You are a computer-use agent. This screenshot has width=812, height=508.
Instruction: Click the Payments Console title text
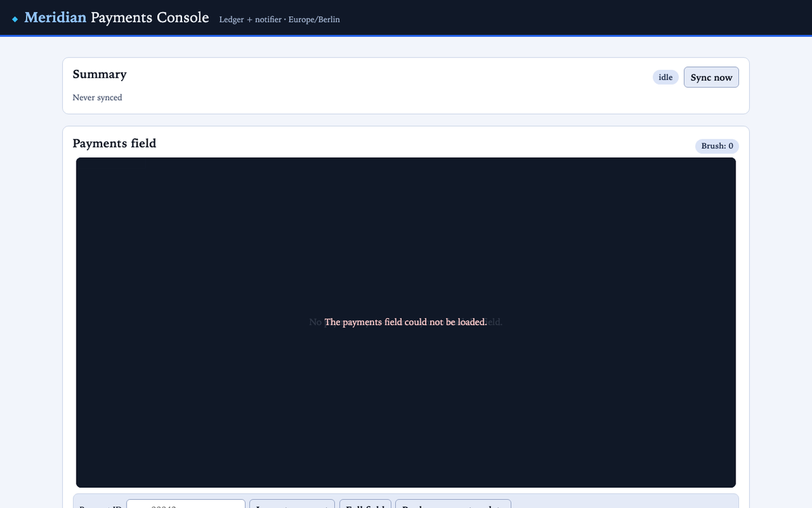(150, 18)
